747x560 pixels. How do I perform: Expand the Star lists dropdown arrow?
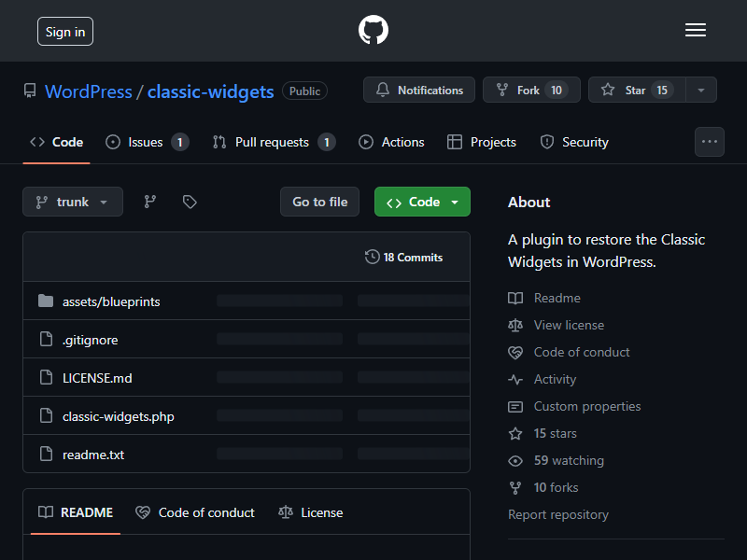pyautogui.click(x=701, y=90)
